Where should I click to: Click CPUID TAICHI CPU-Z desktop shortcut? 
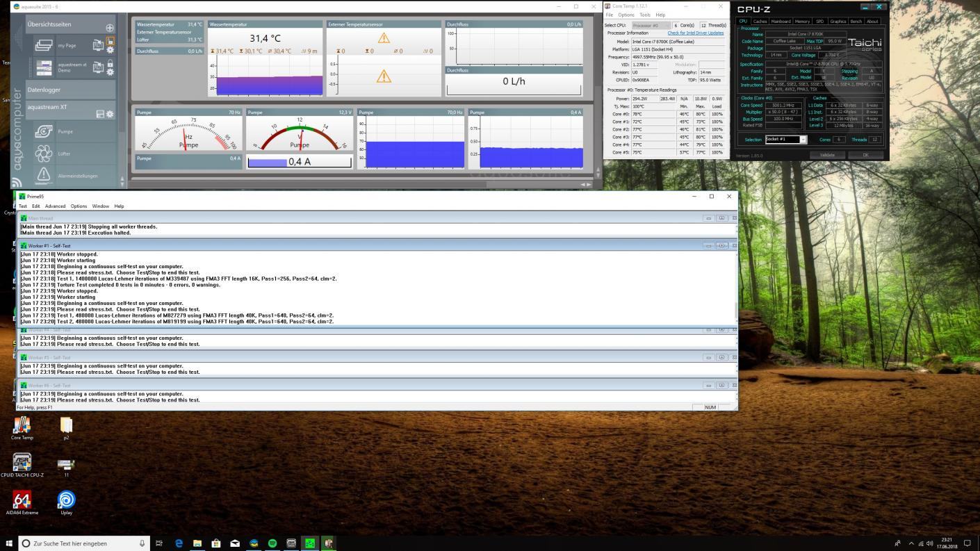(x=22, y=466)
